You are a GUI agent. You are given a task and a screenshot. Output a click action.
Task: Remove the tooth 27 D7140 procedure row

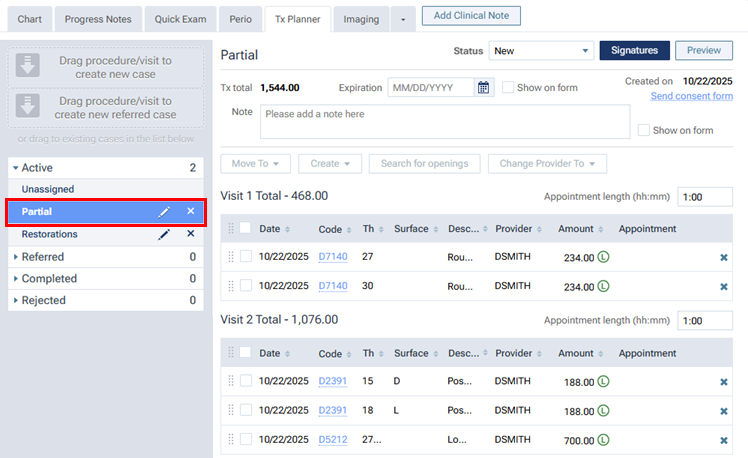(723, 258)
